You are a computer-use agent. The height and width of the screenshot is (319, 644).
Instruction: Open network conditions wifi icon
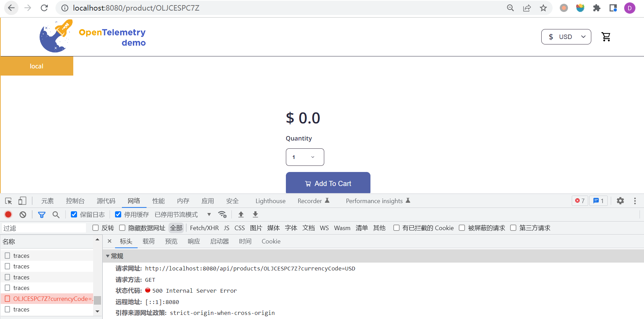[x=222, y=214]
